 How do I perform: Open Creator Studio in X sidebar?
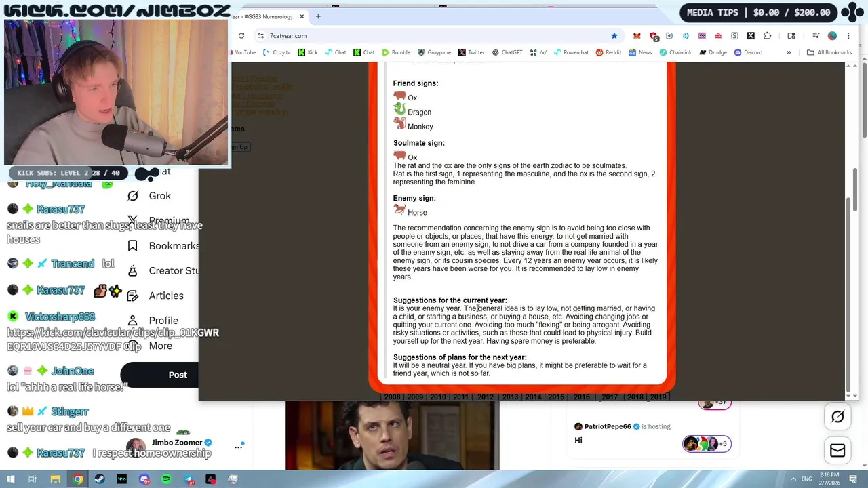[x=163, y=270]
